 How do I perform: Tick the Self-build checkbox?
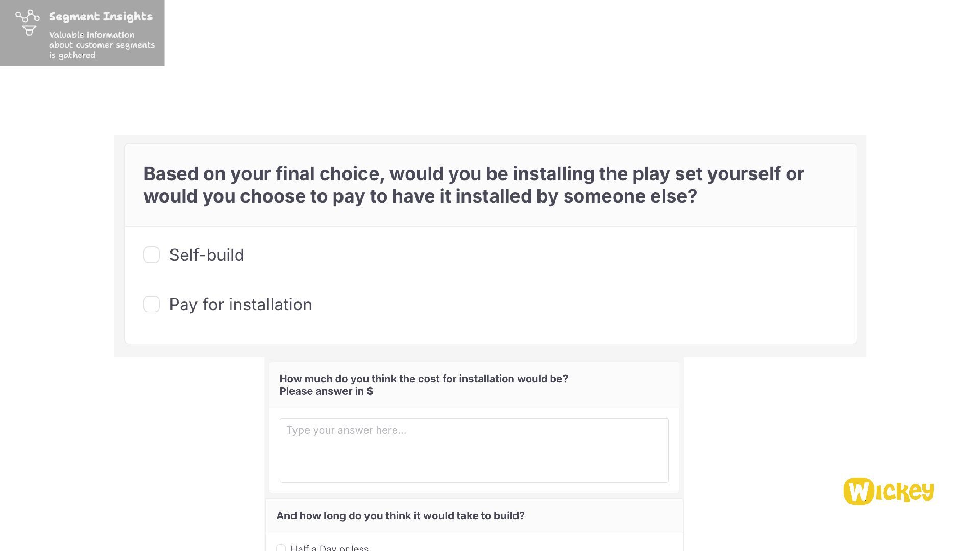click(x=152, y=255)
